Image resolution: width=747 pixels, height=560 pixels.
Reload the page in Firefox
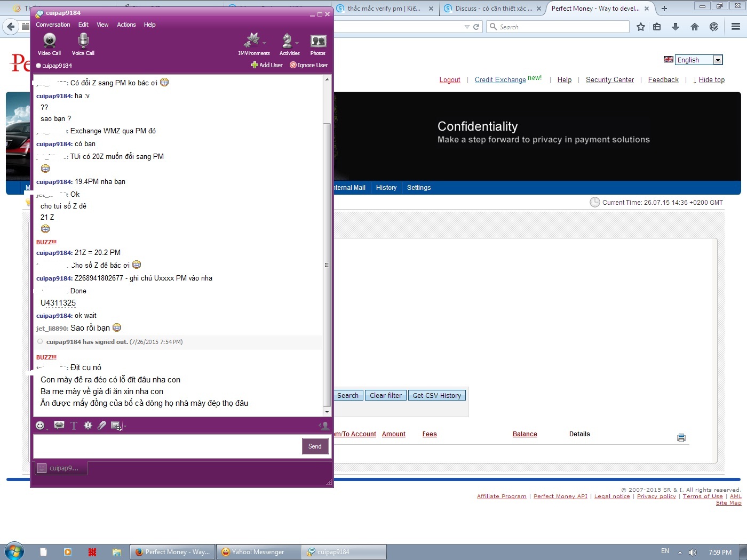(476, 27)
